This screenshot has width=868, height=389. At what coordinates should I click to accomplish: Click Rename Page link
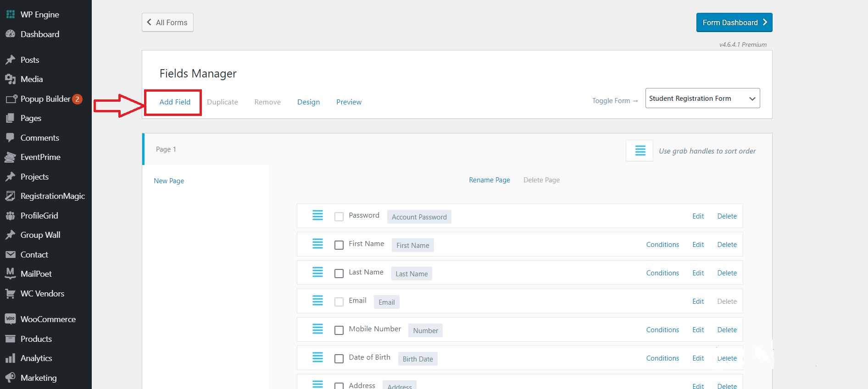coord(489,180)
